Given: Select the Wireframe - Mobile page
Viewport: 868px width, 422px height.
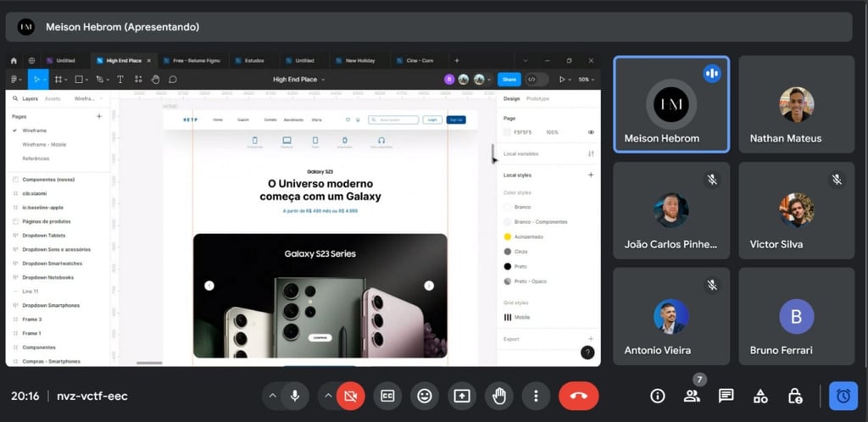Looking at the screenshot, I should [44, 144].
